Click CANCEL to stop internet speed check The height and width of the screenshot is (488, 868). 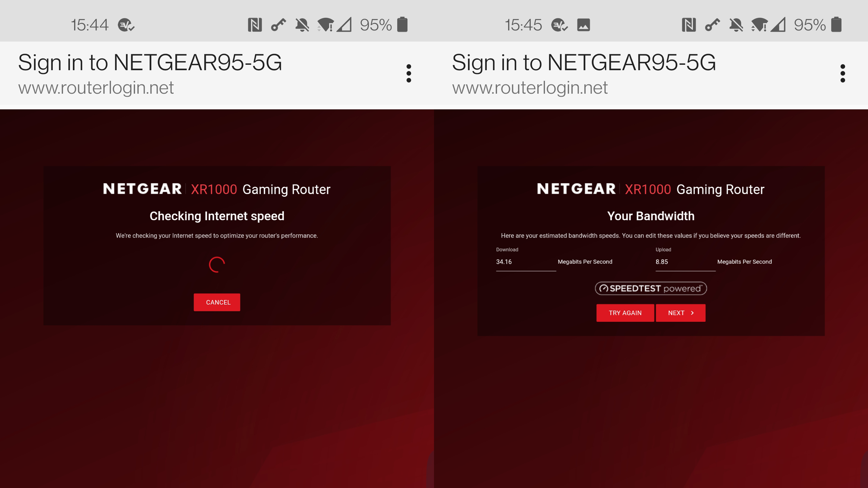[x=217, y=302]
